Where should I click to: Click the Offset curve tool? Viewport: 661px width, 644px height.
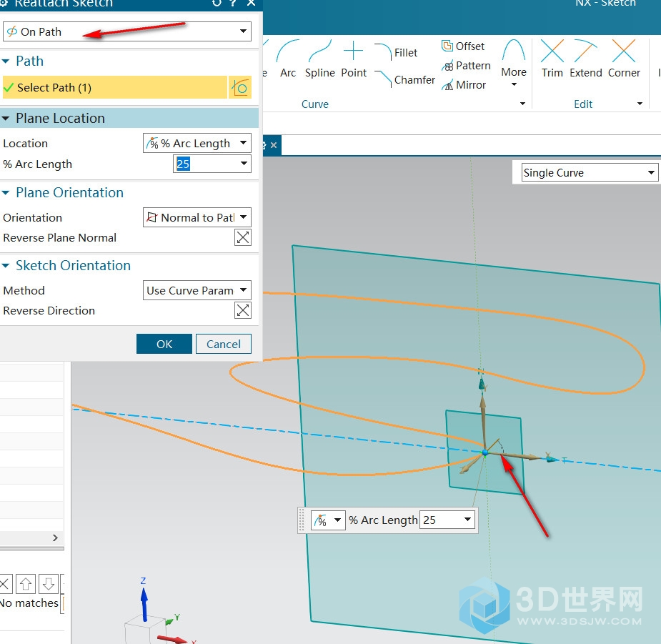(x=463, y=46)
